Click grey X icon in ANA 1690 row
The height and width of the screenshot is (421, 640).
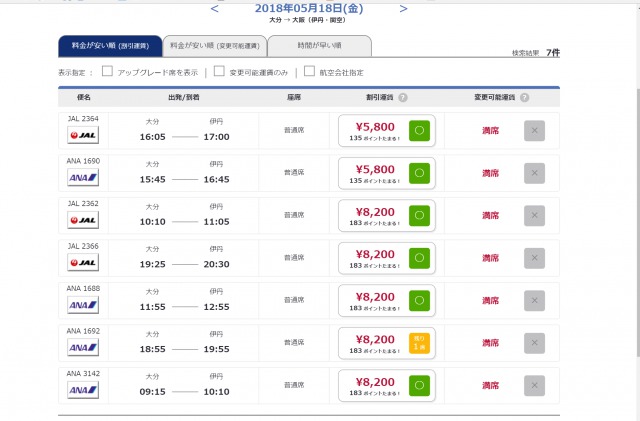pos(534,173)
